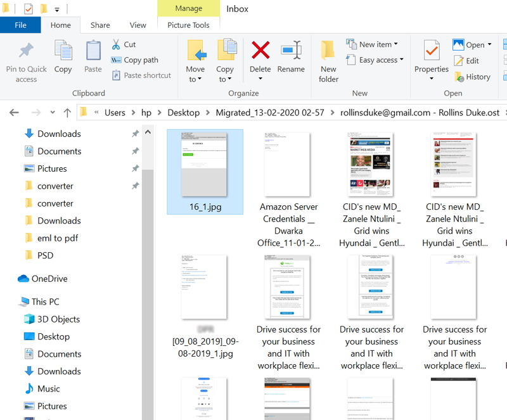This screenshot has width=507, height=420.
Task: Click the Cut scissors icon
Action: 116,44
